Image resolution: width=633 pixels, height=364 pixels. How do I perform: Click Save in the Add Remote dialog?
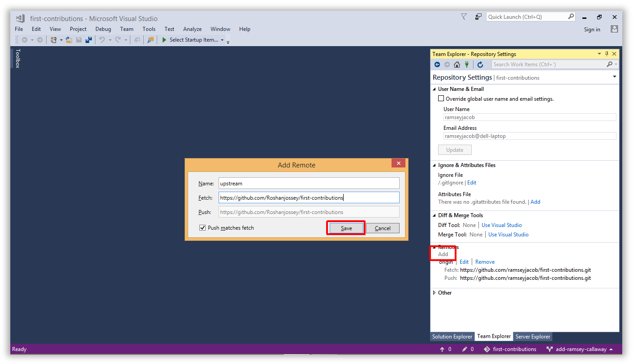point(346,228)
